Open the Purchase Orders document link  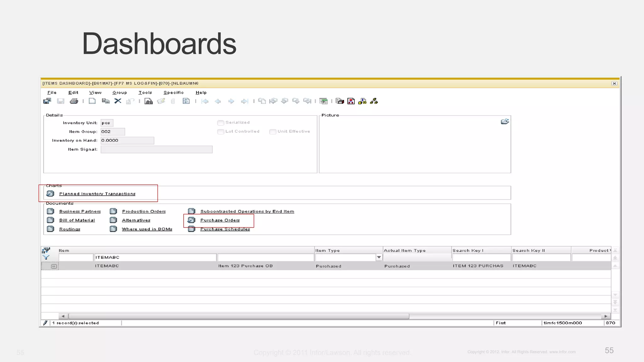pos(220,220)
